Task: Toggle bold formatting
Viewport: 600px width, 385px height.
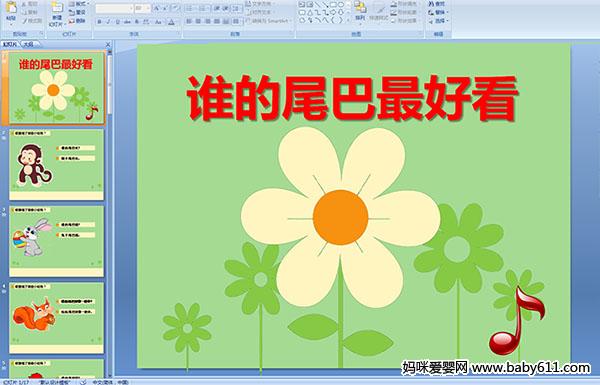Action: tap(99, 22)
